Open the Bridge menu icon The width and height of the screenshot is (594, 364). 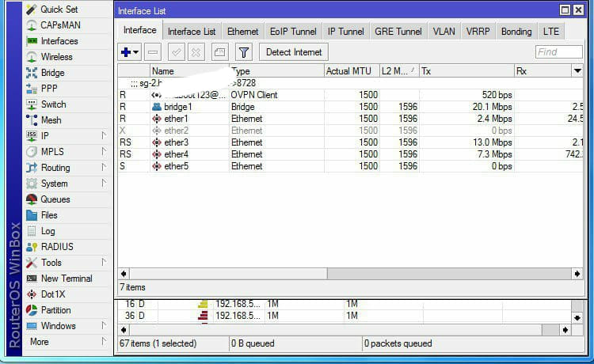(x=32, y=73)
